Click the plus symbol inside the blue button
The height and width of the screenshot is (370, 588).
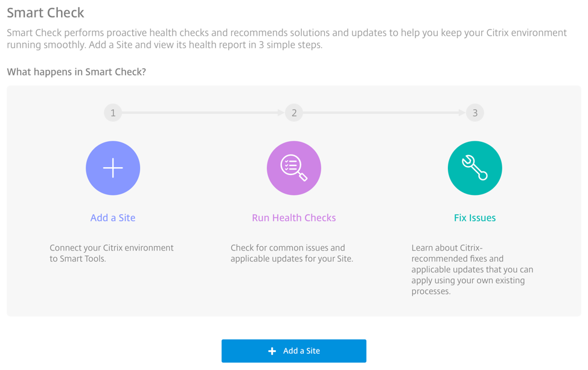[x=272, y=351]
